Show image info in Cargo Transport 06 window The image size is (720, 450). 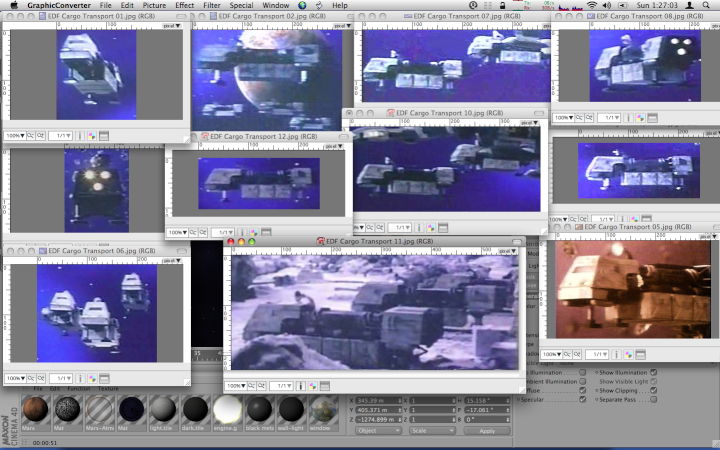tap(80, 378)
